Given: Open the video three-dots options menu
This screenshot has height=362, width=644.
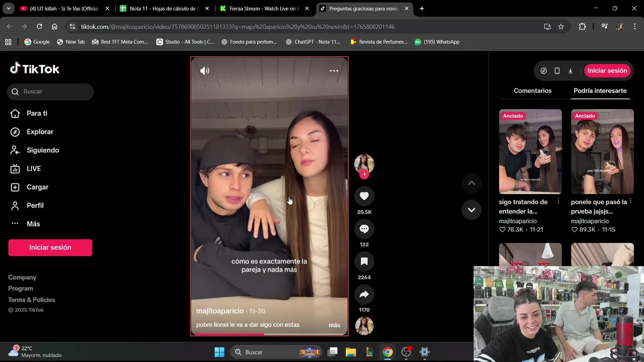Looking at the screenshot, I should pyautogui.click(x=334, y=71).
